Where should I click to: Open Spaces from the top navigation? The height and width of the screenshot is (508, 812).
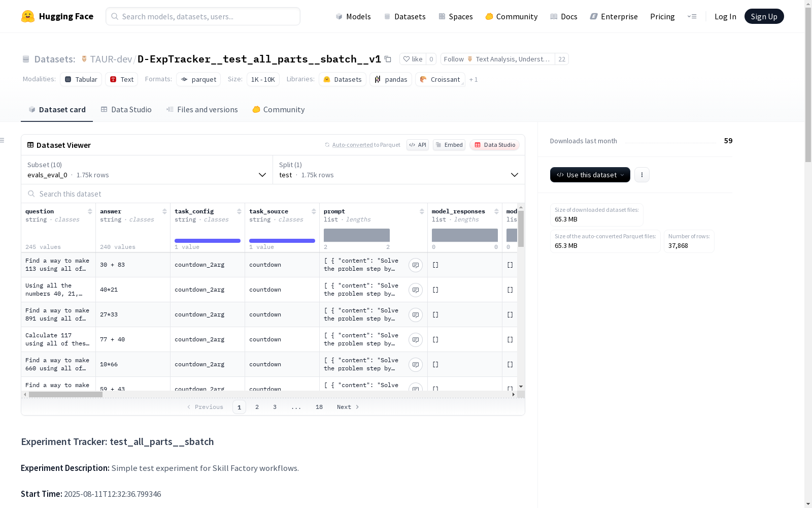coord(456,16)
